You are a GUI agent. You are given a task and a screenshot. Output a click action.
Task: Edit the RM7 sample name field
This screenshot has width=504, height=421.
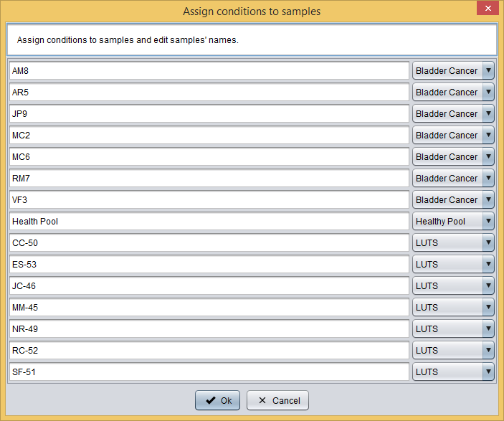[209, 179]
